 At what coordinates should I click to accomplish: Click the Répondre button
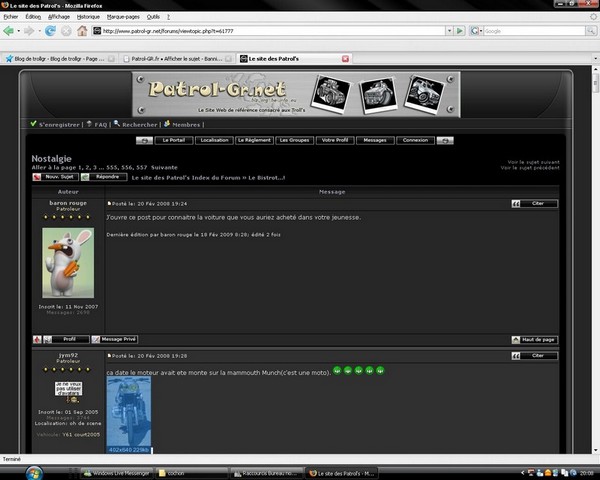click(104, 177)
